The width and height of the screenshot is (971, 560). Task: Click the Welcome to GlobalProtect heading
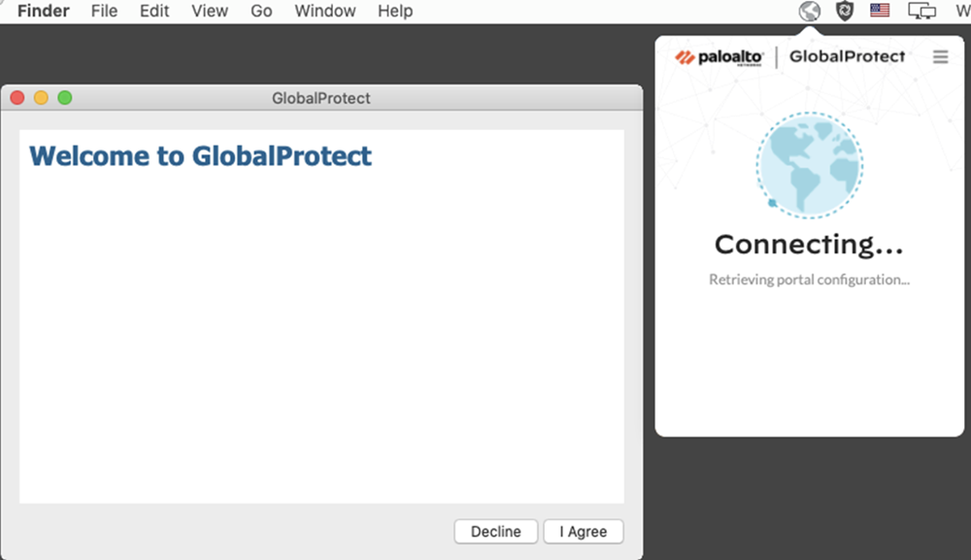pyautogui.click(x=201, y=156)
